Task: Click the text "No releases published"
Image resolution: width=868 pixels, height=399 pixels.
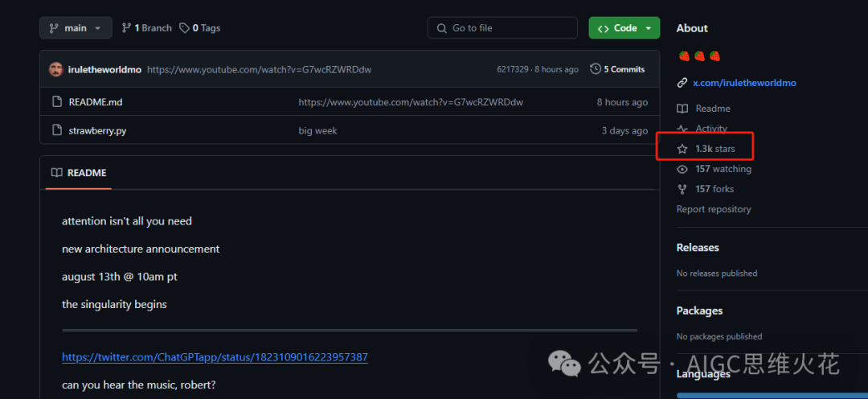Action: coord(717,274)
